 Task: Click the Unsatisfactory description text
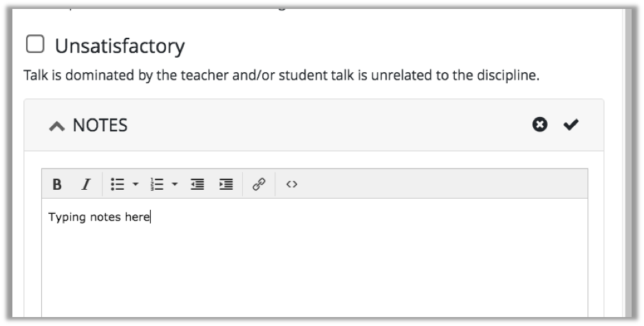(x=281, y=76)
